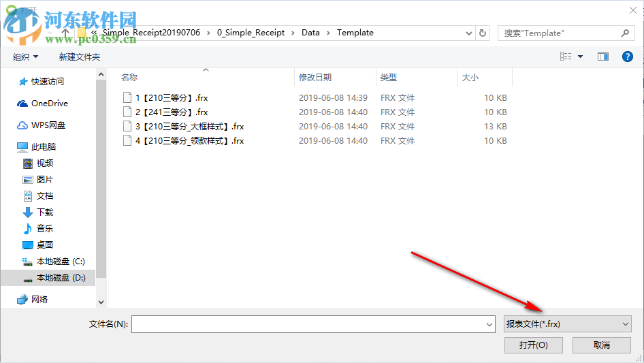644x363 pixels.
Task: Navigate to Data in the breadcrumb
Action: 310,33
